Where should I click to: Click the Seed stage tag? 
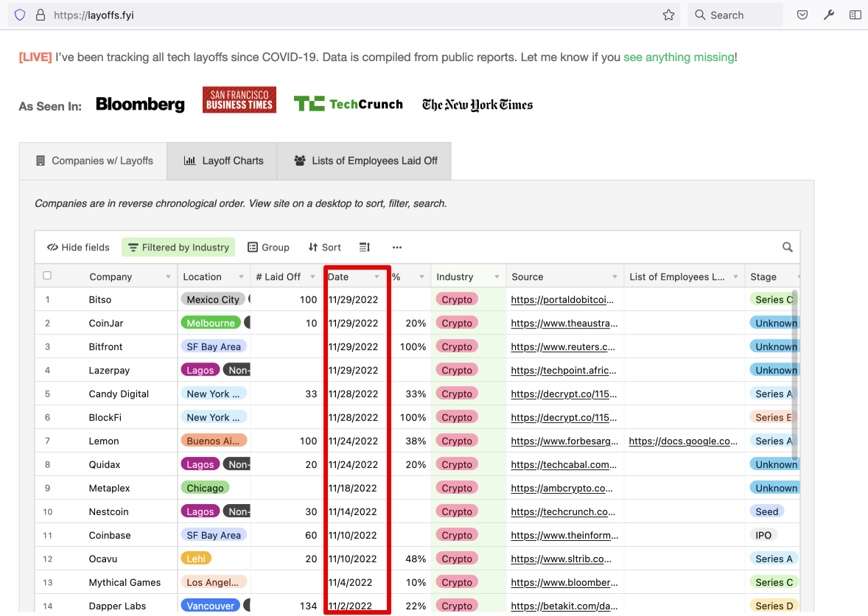(767, 512)
